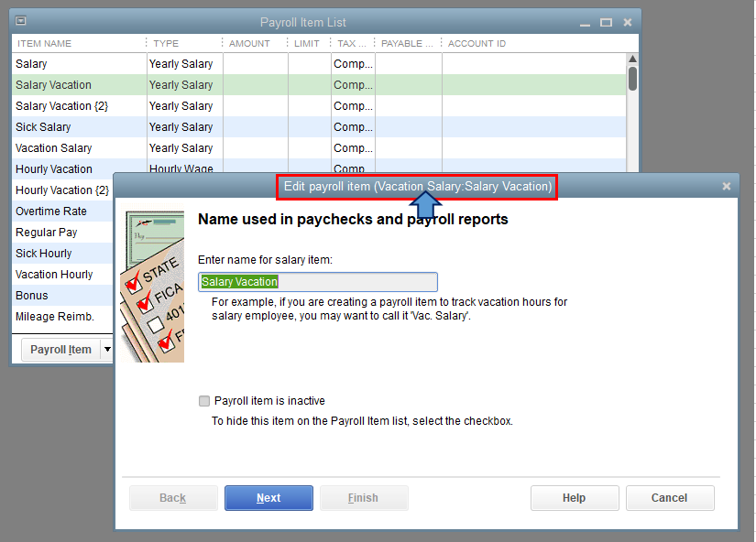The image size is (756, 542).
Task: Click Comp... tax cell in Salary row
Action: tap(353, 63)
